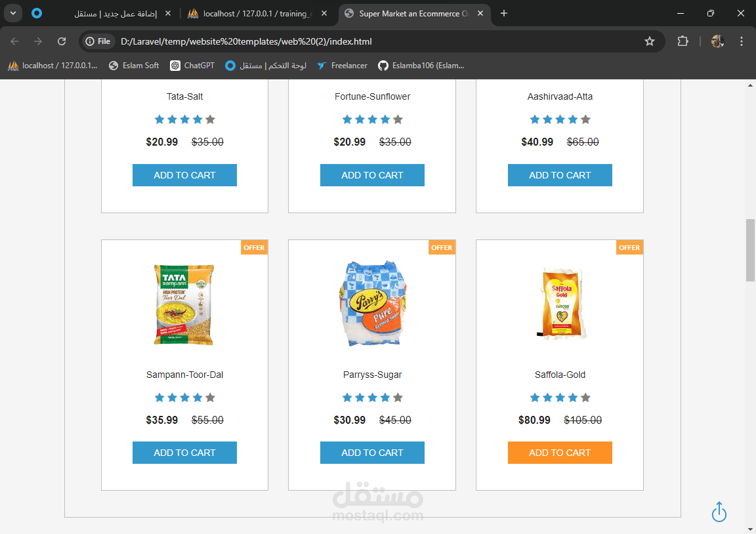
Task: Add Fortune-Sunflower to cart
Action: (372, 175)
